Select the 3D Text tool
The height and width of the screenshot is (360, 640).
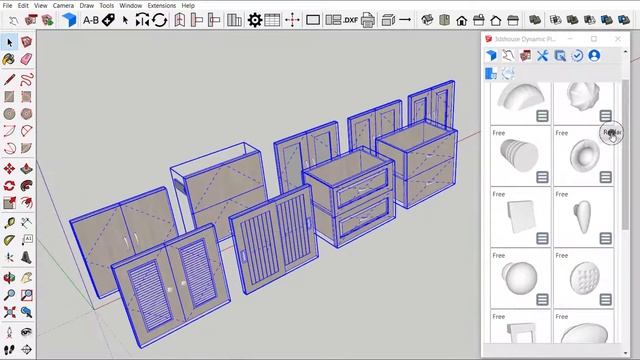click(26, 257)
